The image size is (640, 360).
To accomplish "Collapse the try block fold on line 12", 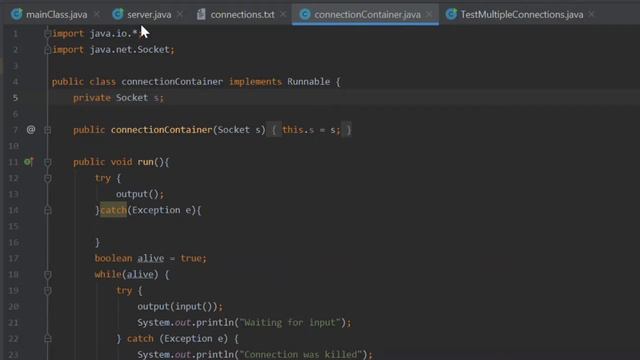I will tap(47, 178).
